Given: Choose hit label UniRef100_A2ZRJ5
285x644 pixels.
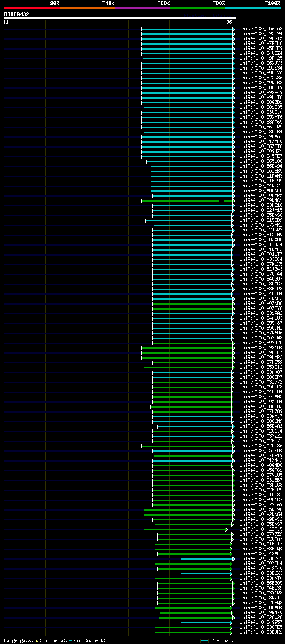Looking at the screenshot, I should click(261, 529).
